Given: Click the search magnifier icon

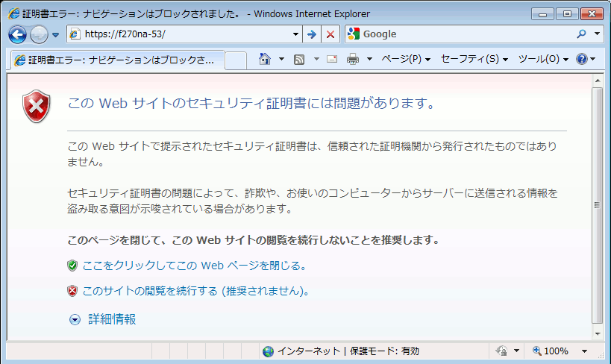Looking at the screenshot, I should (582, 34).
